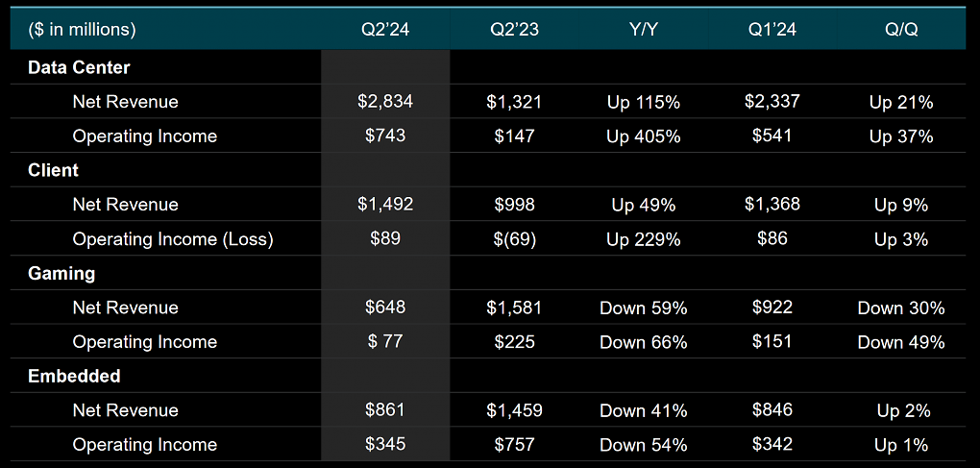This screenshot has width=980, height=468.
Task: Select Gaming Down 59% cell
Action: click(x=643, y=308)
